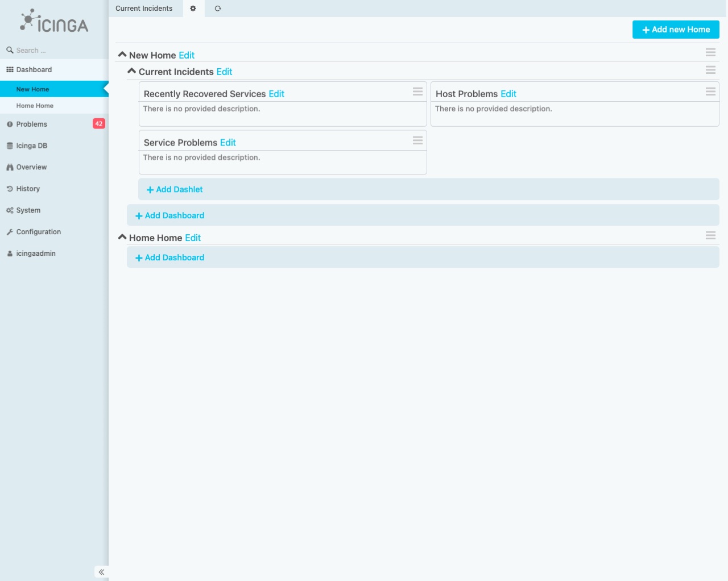Click the red 42 problems badge
728x581 pixels.
click(x=99, y=123)
